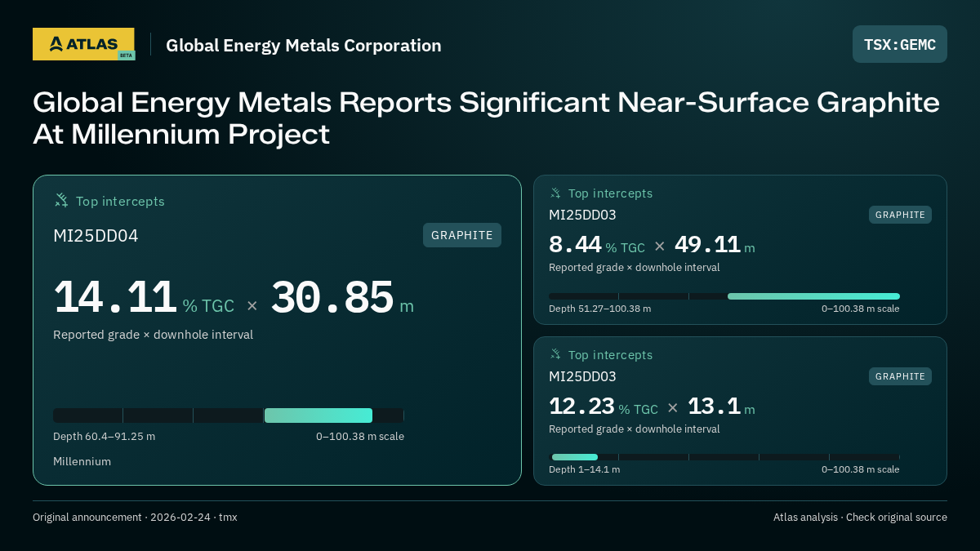Click the 49.11 m interval value
This screenshot has width=980, height=551.
coord(715,245)
